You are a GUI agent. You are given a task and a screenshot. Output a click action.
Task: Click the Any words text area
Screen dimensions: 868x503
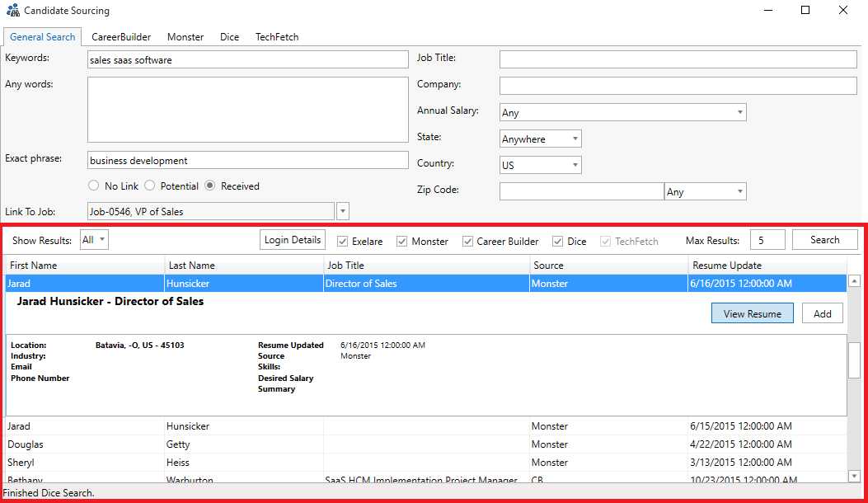(248, 110)
